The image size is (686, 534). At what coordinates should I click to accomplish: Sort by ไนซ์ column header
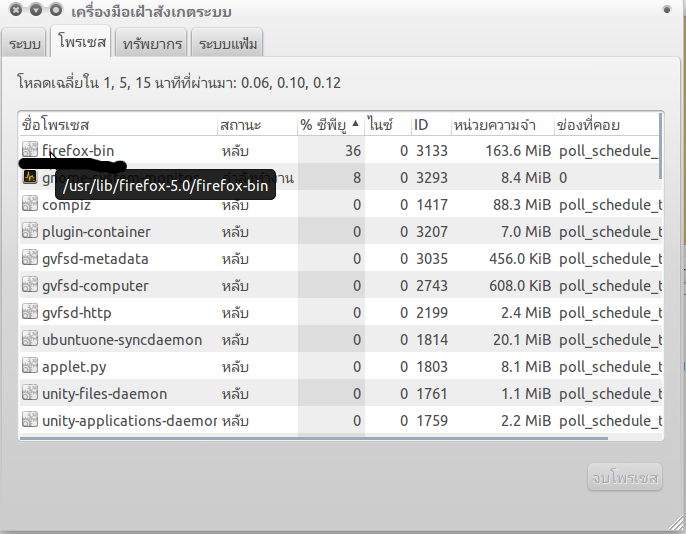click(388, 125)
